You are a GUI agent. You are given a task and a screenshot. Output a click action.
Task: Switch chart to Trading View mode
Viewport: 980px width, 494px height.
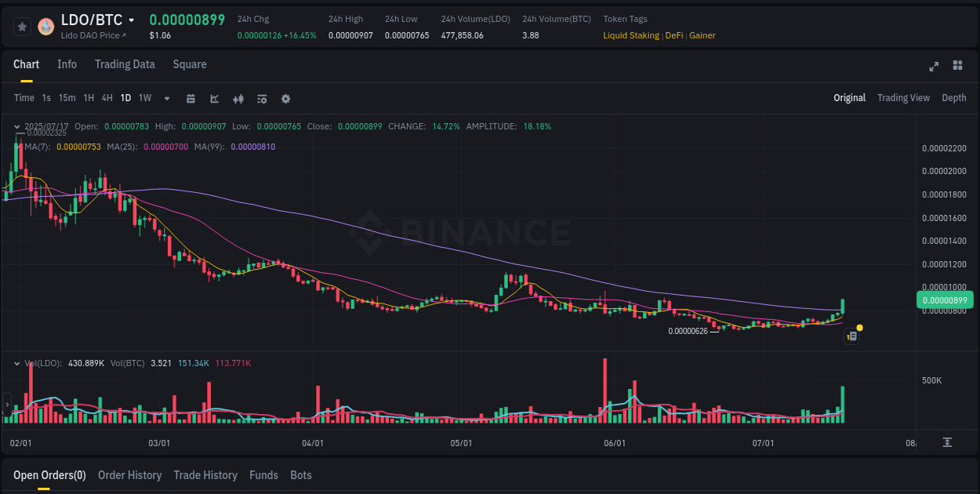point(903,98)
